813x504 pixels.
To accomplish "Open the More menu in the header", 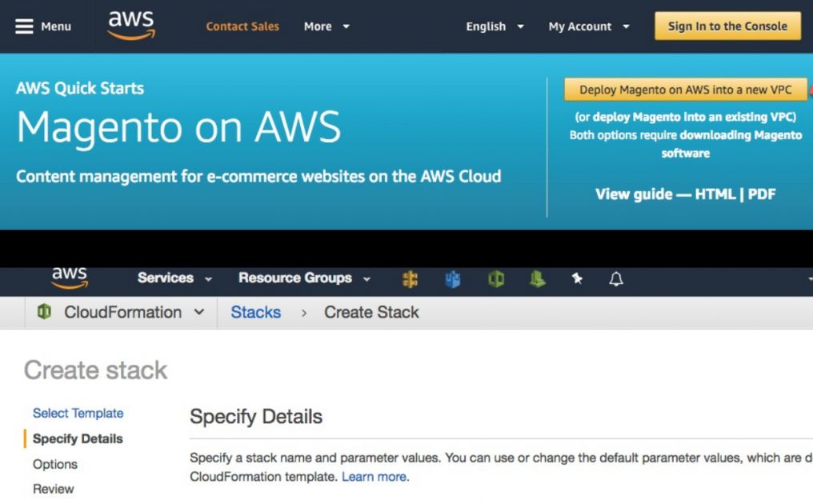I will 326,26.
